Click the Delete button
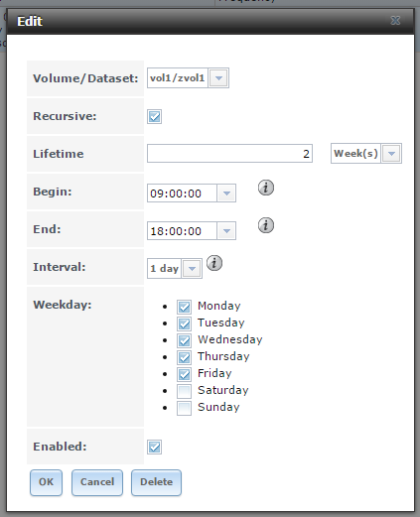The width and height of the screenshot is (420, 517). pos(156,482)
